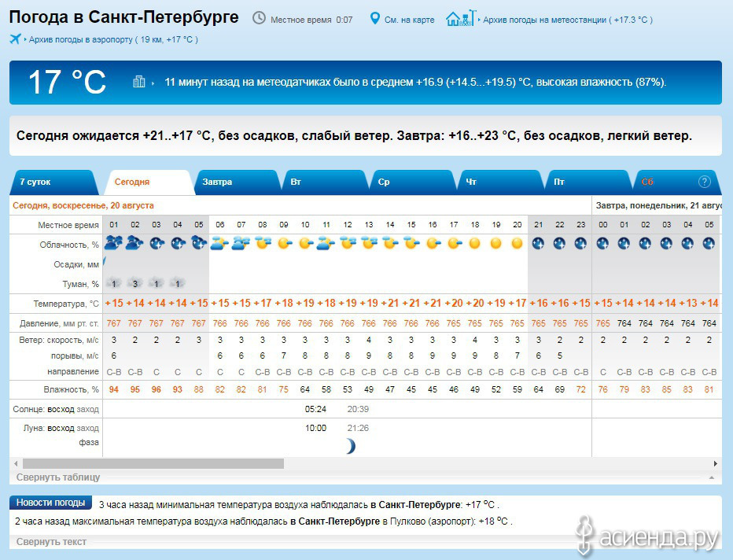733x560 pixels.
Task: Collapse news via Свернуть текст
Action: (x=51, y=542)
